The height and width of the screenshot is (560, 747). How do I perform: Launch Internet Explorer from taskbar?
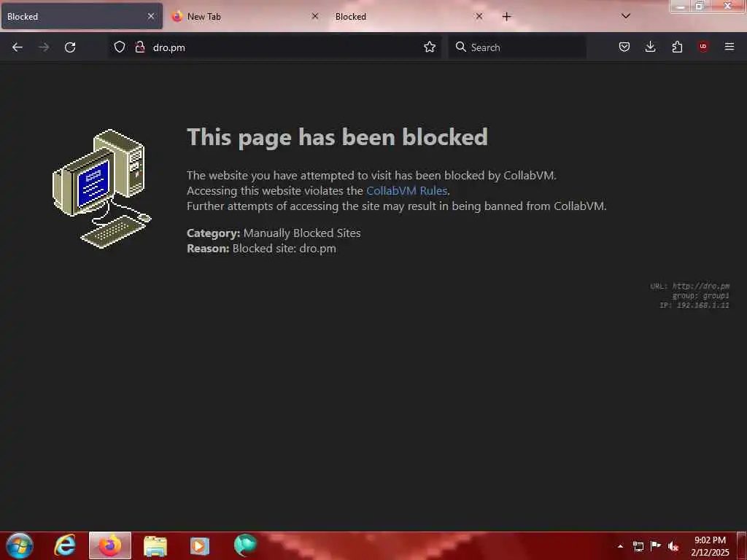[65, 545]
